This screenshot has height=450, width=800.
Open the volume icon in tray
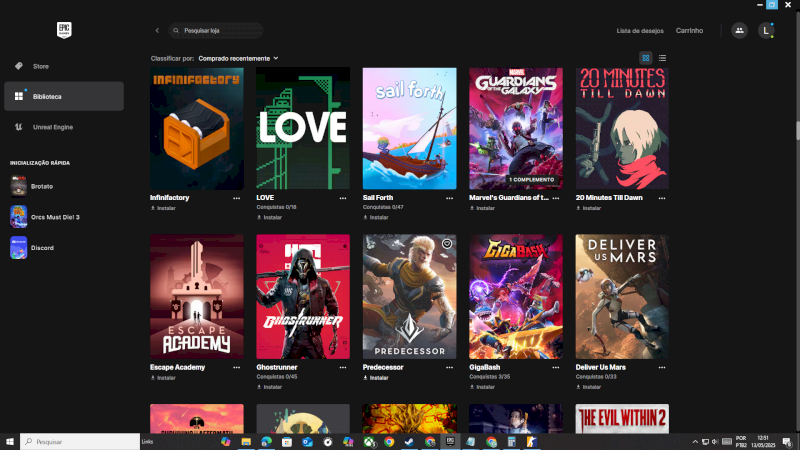tap(715, 442)
